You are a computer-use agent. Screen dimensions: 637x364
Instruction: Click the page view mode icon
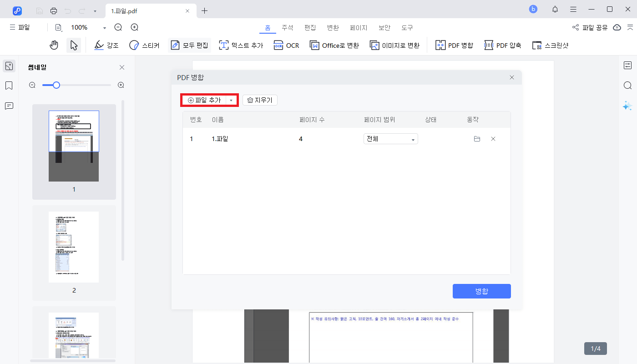tap(59, 27)
